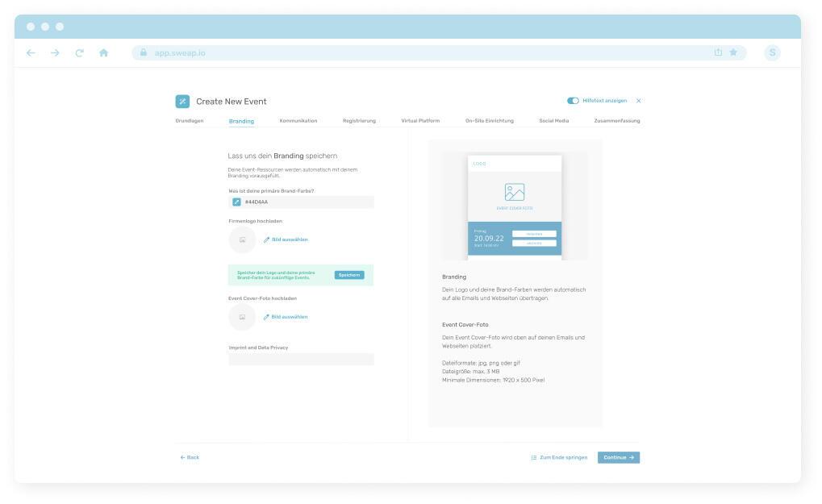The width and height of the screenshot is (822, 504).
Task: Open the primary brand color picker swatch
Action: [236, 202]
